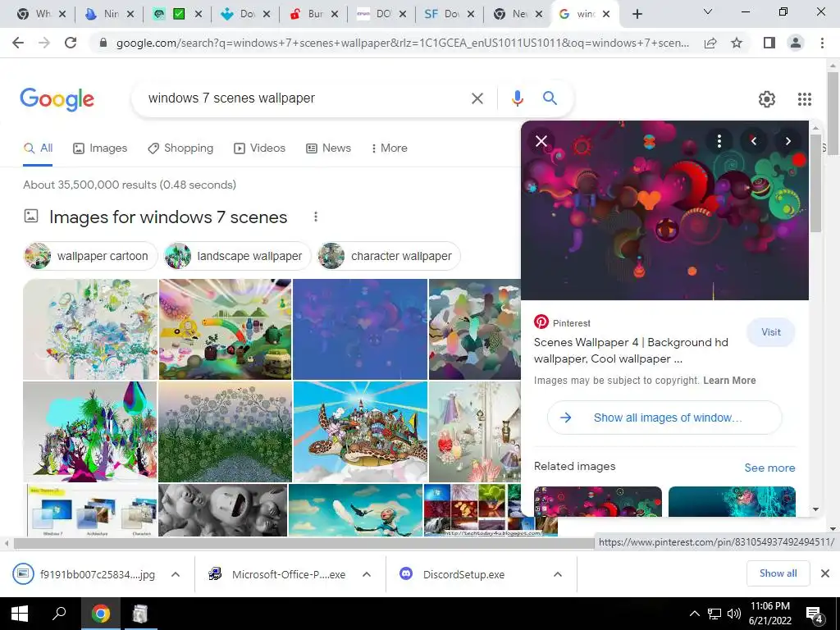
Task: Click the address bar URL
Action: click(x=402, y=43)
